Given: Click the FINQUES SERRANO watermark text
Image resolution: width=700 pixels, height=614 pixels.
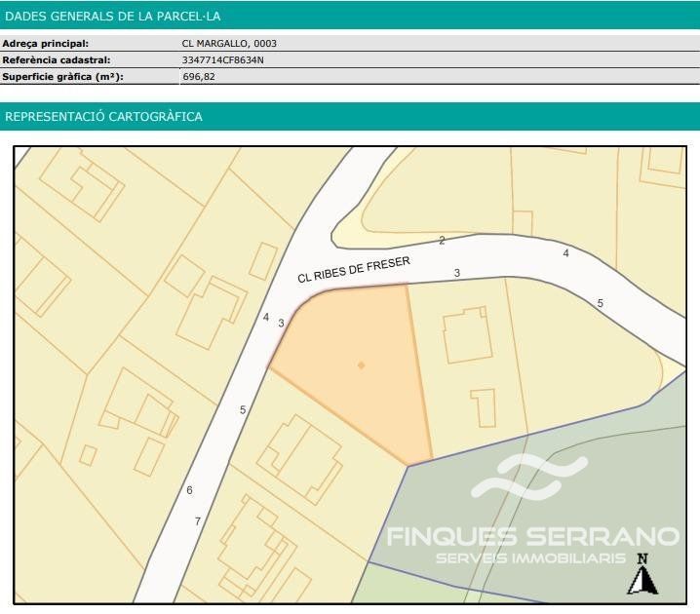Looking at the screenshot, I should pyautogui.click(x=533, y=536).
